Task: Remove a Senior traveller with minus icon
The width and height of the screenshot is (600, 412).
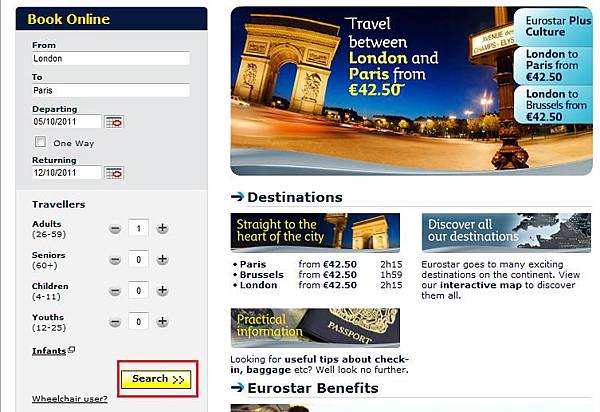Action: [x=115, y=260]
